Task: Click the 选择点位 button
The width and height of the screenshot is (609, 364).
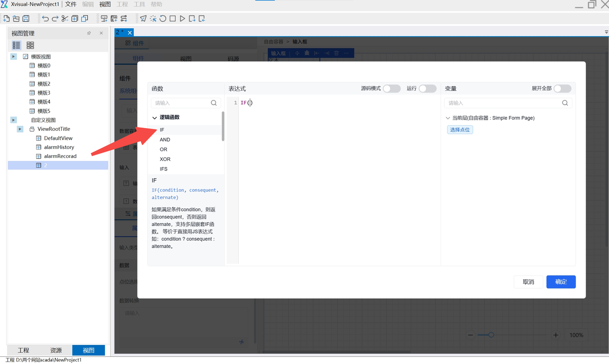Action: click(460, 129)
